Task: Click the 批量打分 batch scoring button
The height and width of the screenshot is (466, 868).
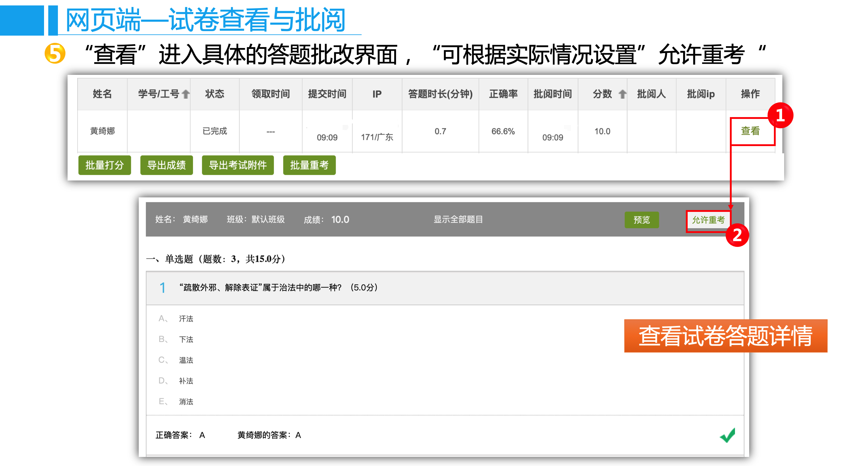Action: click(104, 165)
